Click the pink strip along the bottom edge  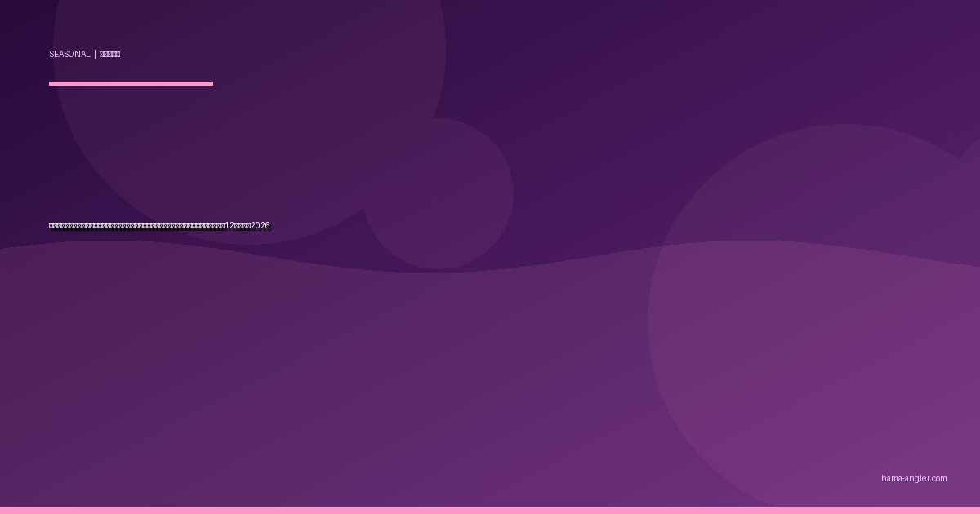[x=490, y=511]
